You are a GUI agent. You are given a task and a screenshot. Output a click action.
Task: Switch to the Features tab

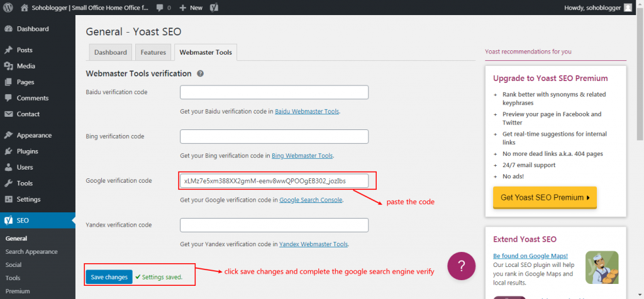click(x=153, y=53)
